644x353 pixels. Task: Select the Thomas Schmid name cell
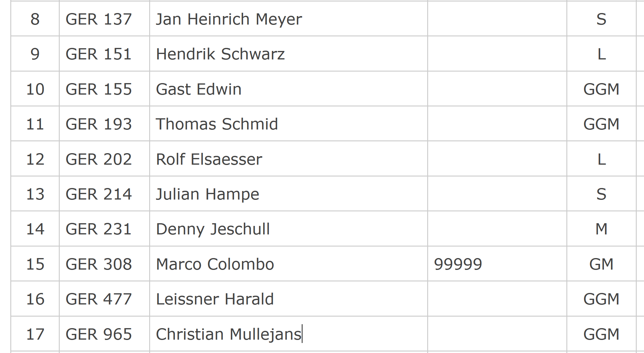(x=288, y=124)
